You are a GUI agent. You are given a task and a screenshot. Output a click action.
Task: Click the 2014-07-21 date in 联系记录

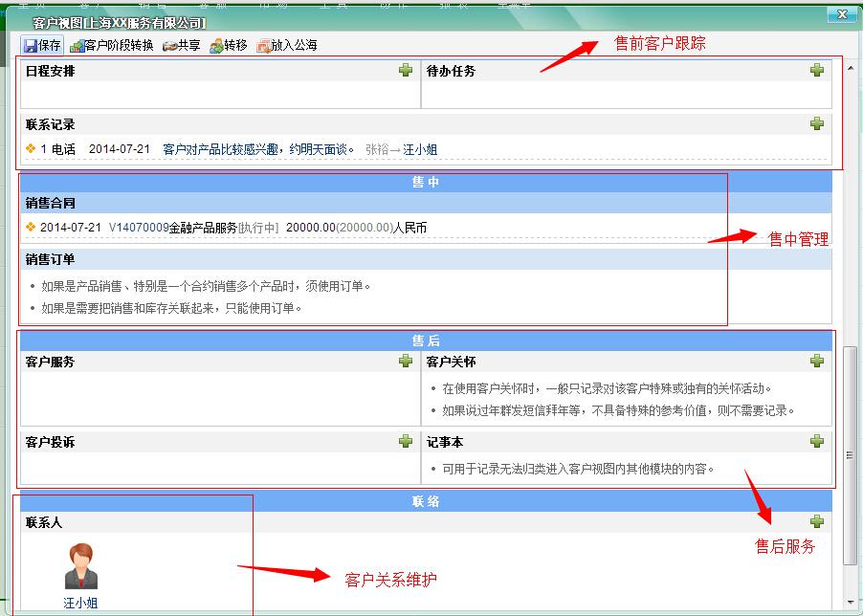tap(120, 149)
